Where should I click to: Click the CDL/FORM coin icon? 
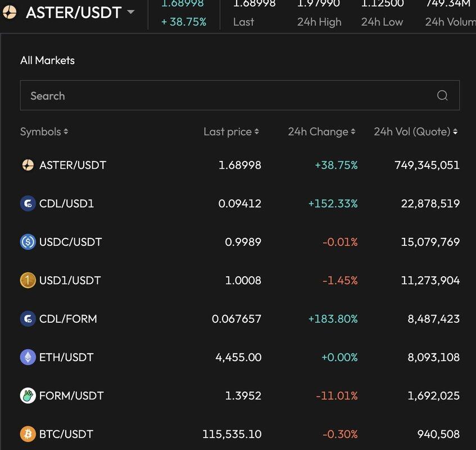(28, 319)
